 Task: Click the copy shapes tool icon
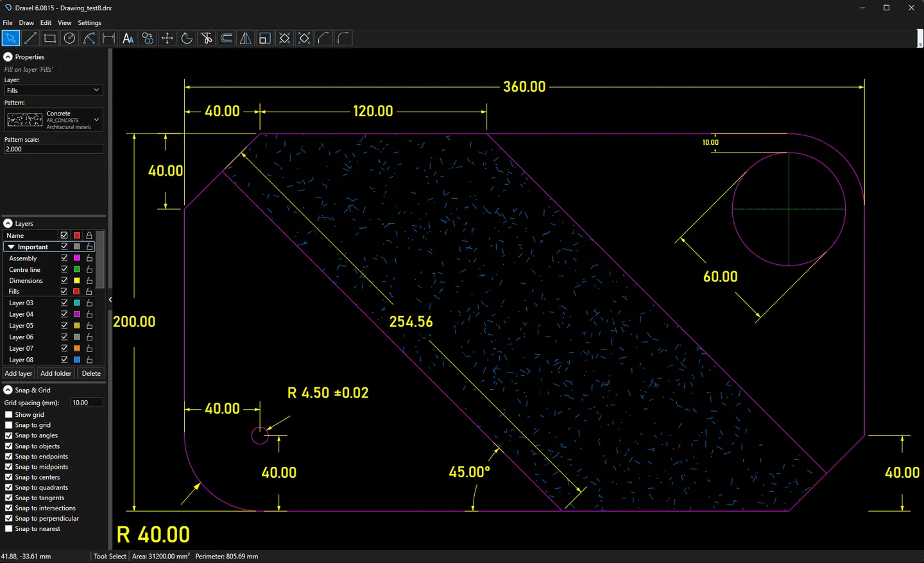tap(148, 38)
